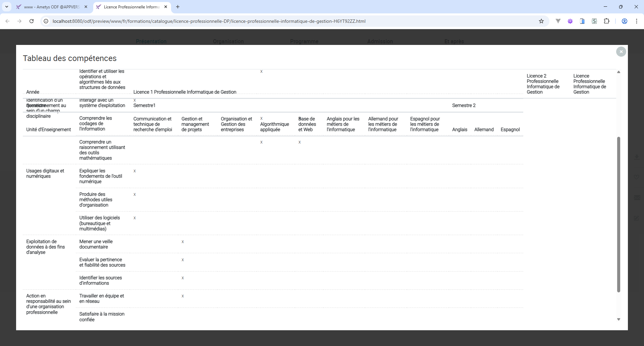Select the Licence Professionnelle Informatique tab
This screenshot has height=346, width=644.
coord(131,7)
